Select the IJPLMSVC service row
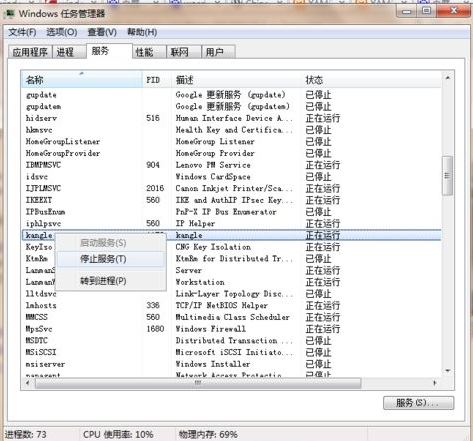Image resolution: width=473 pixels, height=441 pixels. (x=232, y=188)
